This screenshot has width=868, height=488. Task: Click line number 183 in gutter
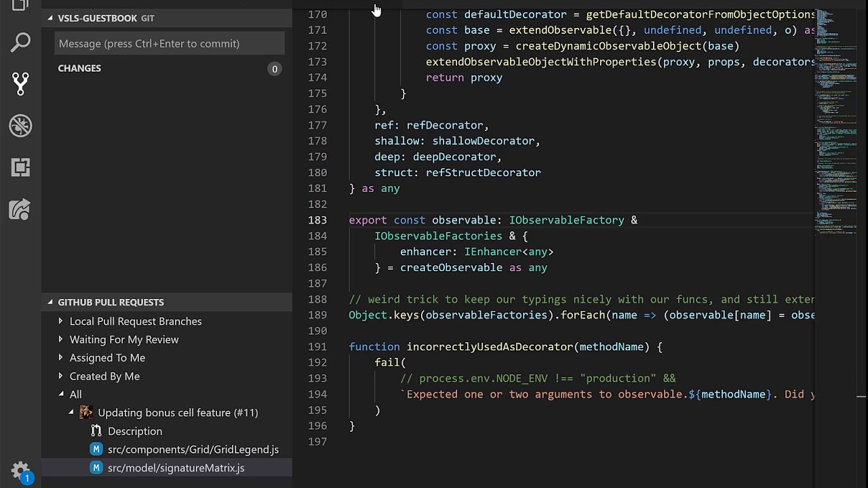coord(317,220)
